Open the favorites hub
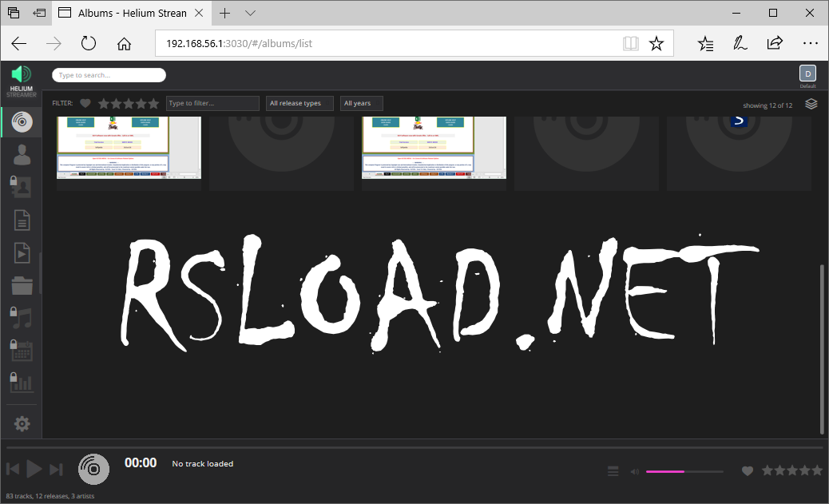 tap(706, 43)
